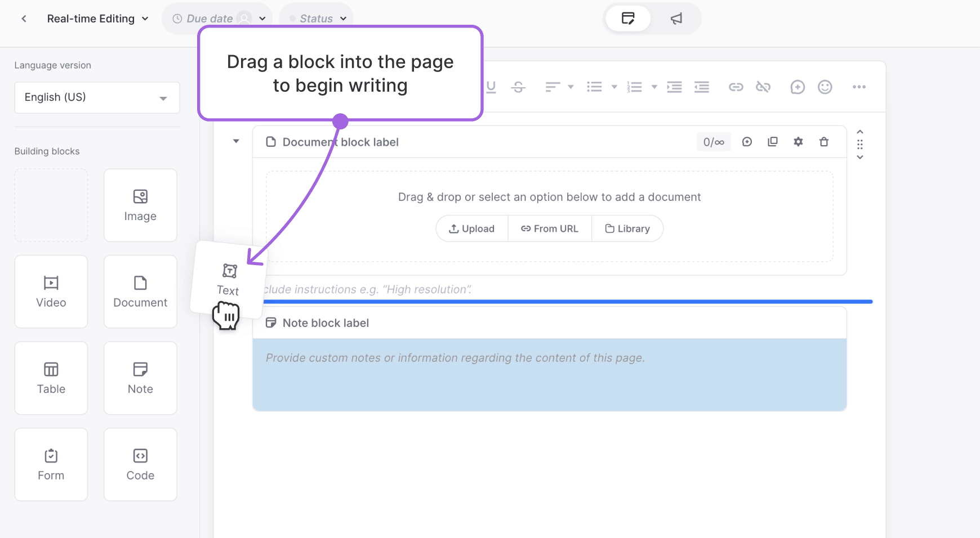Go back using the left chevron arrow
Image resolution: width=980 pixels, height=538 pixels.
(x=24, y=19)
